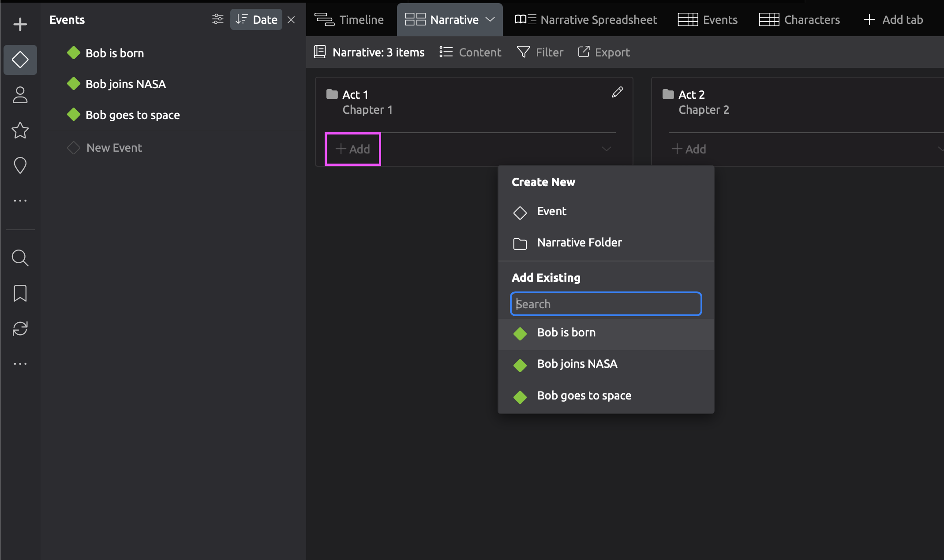Focus the Add Existing search field
This screenshot has height=560, width=944.
[606, 304]
